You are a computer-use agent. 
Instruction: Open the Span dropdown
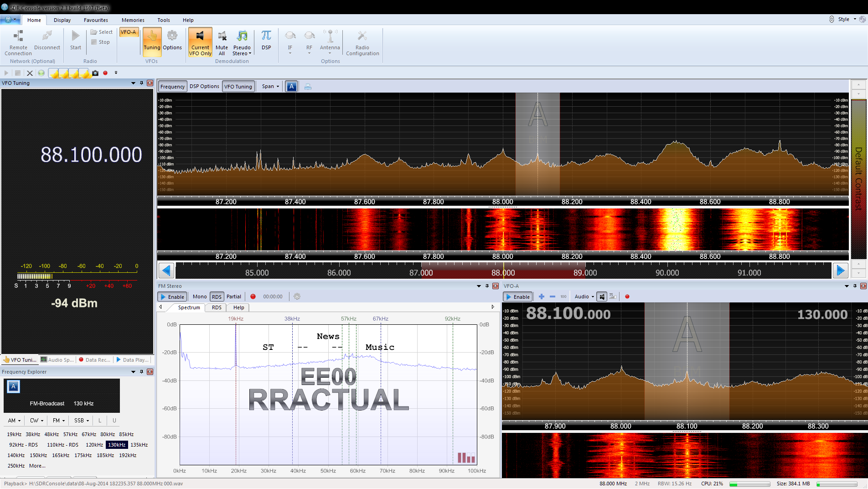pyautogui.click(x=270, y=86)
